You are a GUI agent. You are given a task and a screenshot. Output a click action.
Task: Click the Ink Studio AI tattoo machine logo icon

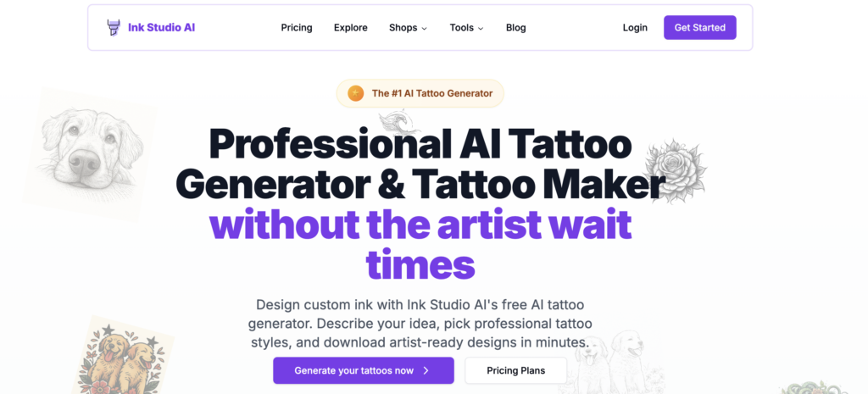click(x=113, y=28)
